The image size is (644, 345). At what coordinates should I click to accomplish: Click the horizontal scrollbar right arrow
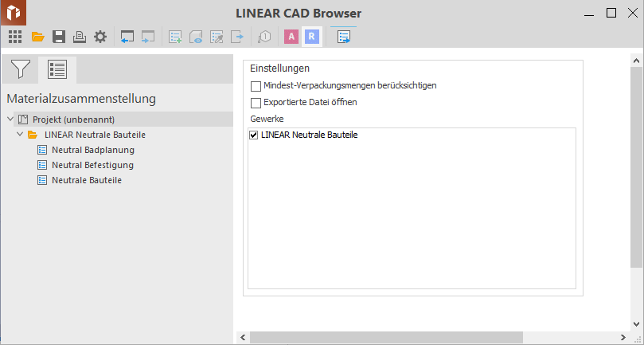(x=623, y=338)
